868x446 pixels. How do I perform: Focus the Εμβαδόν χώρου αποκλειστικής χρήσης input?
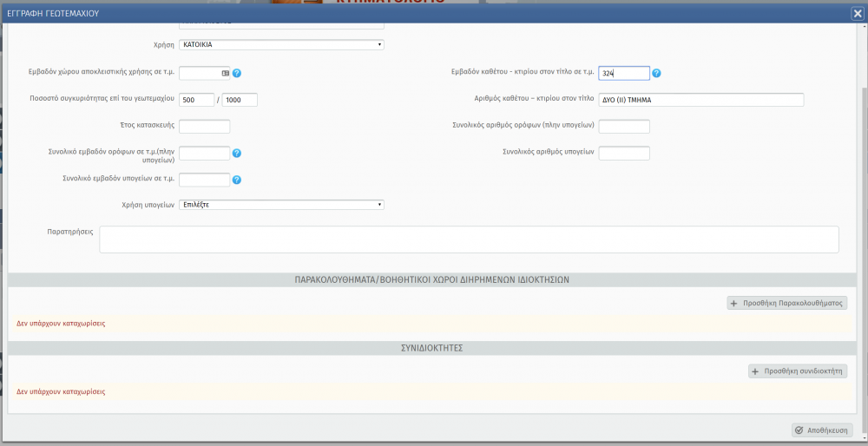(200, 73)
